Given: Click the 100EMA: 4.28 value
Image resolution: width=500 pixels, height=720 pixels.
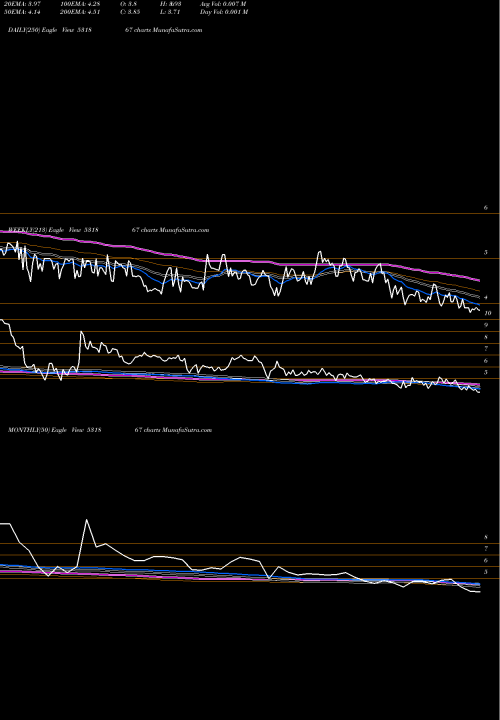Looking at the screenshot, I should (80, 4).
